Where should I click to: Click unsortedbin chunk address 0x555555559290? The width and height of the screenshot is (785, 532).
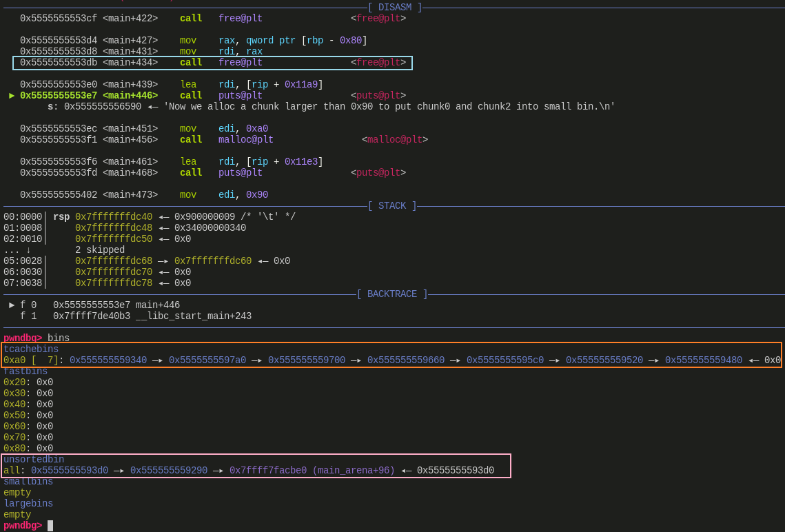coord(168,471)
